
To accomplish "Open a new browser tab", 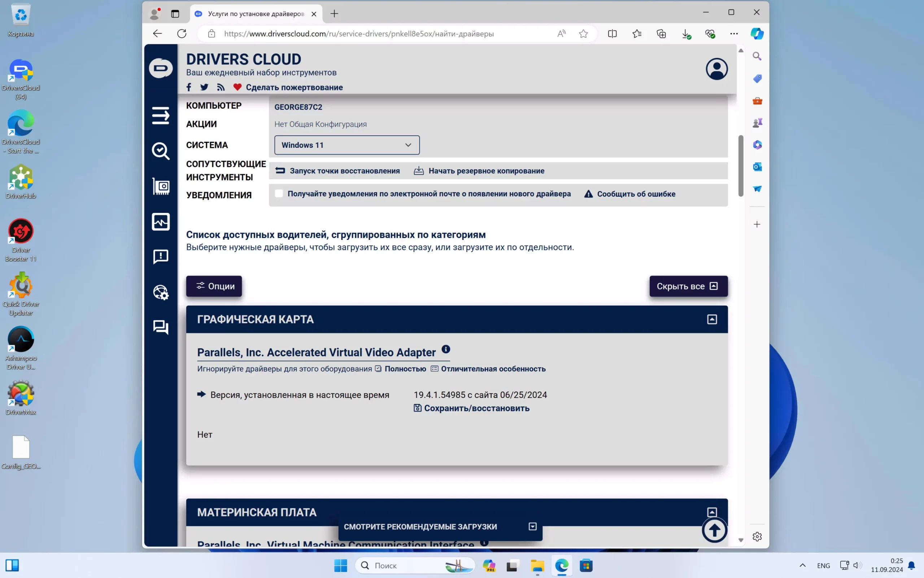I will coord(334,14).
